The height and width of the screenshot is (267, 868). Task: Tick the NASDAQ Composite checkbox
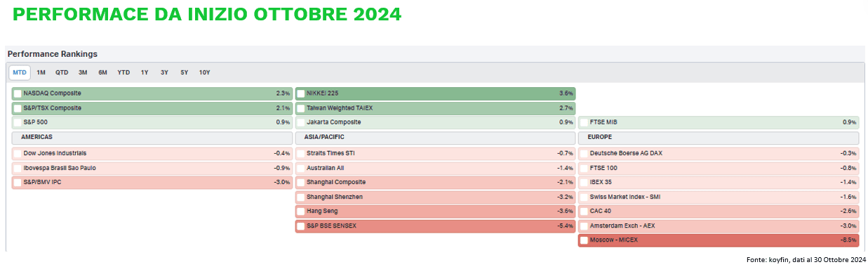click(18, 93)
